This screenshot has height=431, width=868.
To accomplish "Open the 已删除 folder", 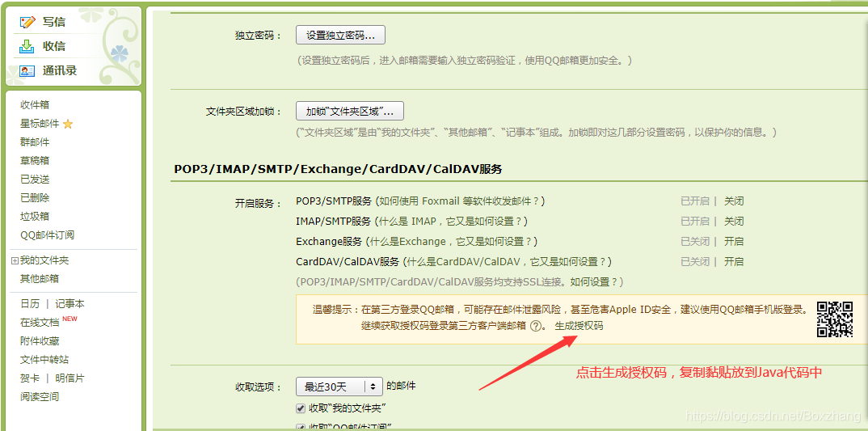I will [35, 198].
